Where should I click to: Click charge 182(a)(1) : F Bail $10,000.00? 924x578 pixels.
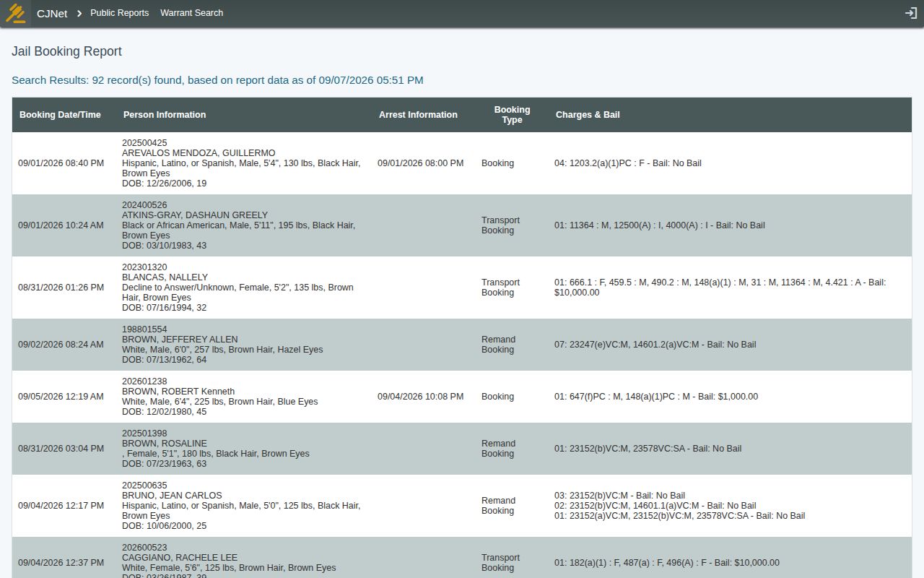pos(667,563)
